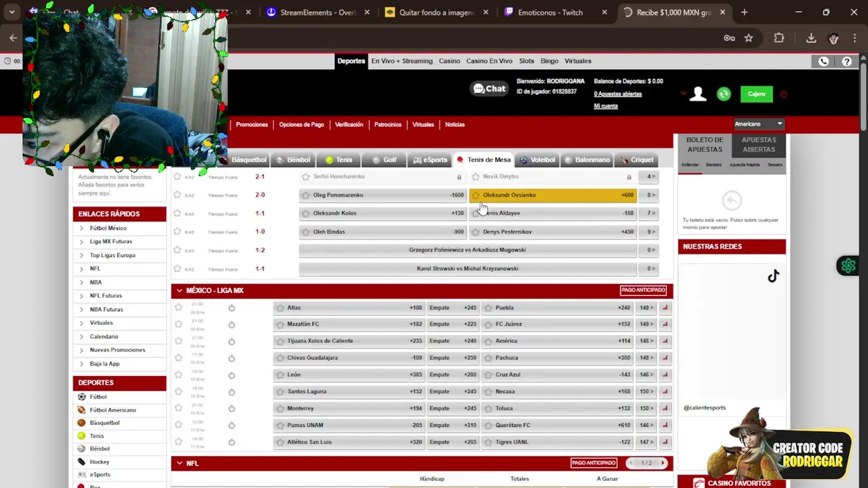Favorite the Oleg Ponomarenko match star

(x=177, y=195)
